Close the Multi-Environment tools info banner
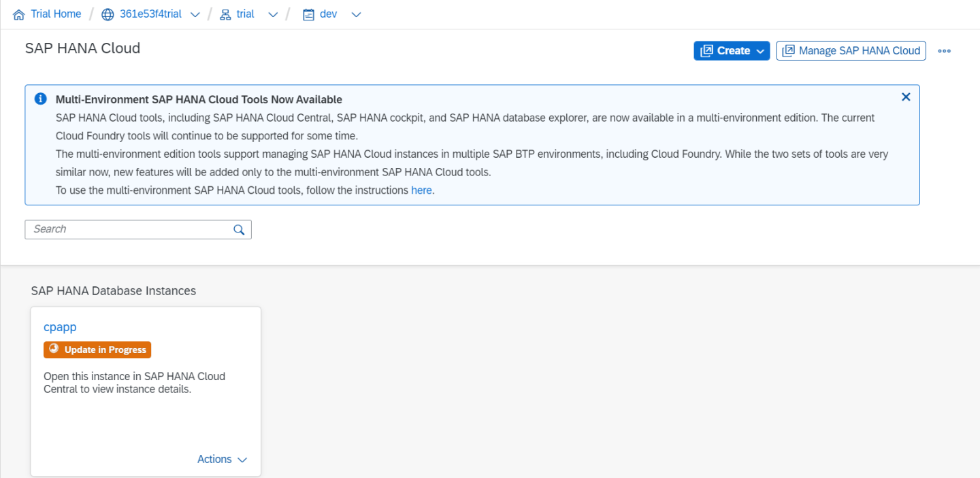The height and width of the screenshot is (478, 980). pos(906,97)
